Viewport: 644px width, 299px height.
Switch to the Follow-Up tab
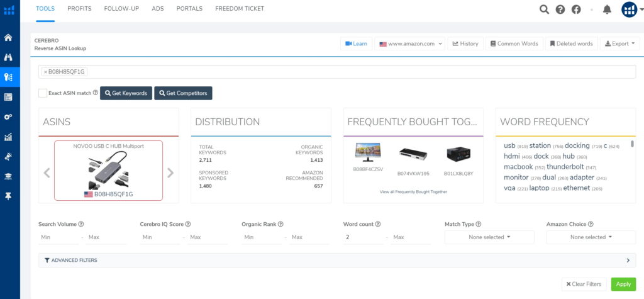pos(121,9)
